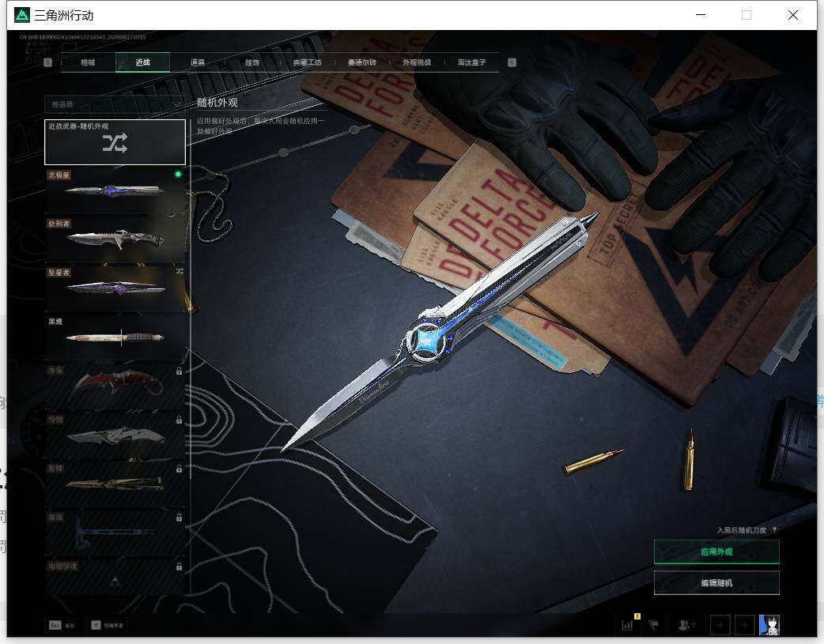Screen dimensions: 824x644
Task: Click the flag icon in bottom bar
Action: [654, 625]
